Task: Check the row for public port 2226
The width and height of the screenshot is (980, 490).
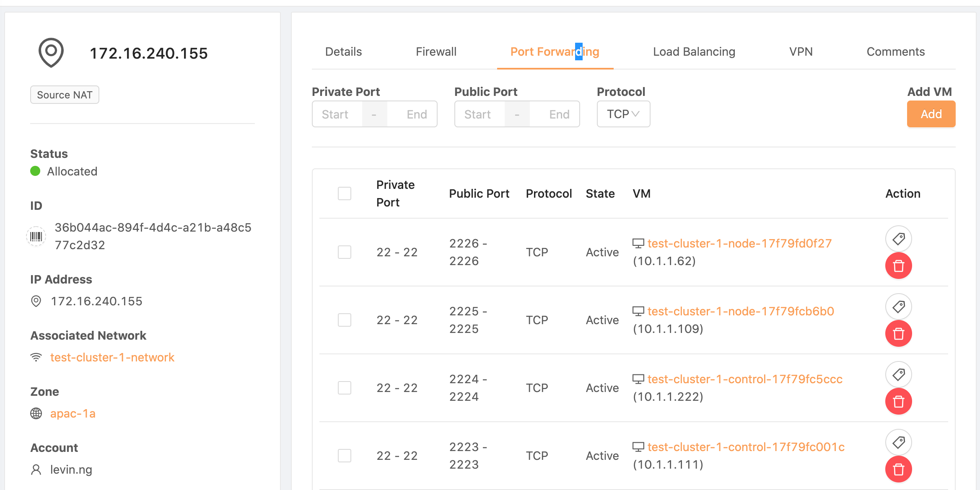Action: [345, 252]
